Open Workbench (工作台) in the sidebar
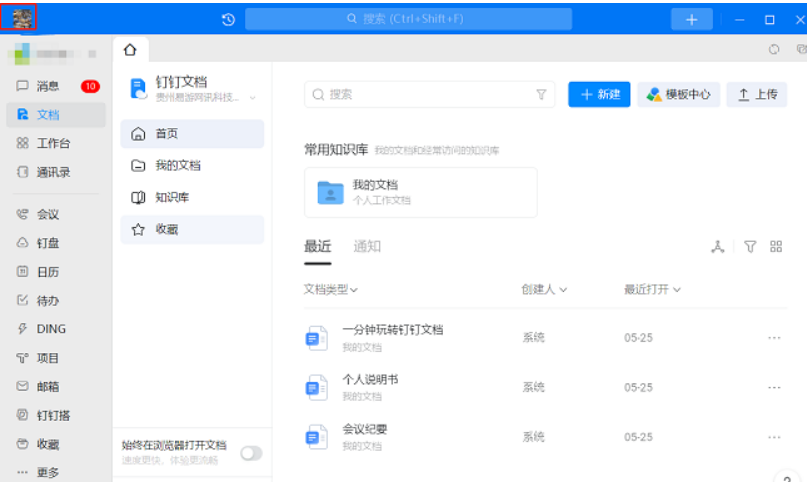Screen dimensions: 807x499 click(x=56, y=143)
